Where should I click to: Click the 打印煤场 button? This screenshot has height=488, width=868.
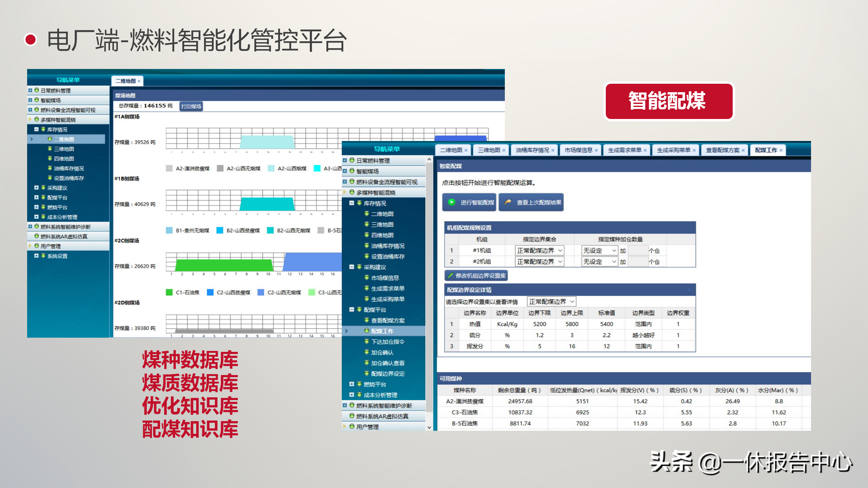(191, 106)
